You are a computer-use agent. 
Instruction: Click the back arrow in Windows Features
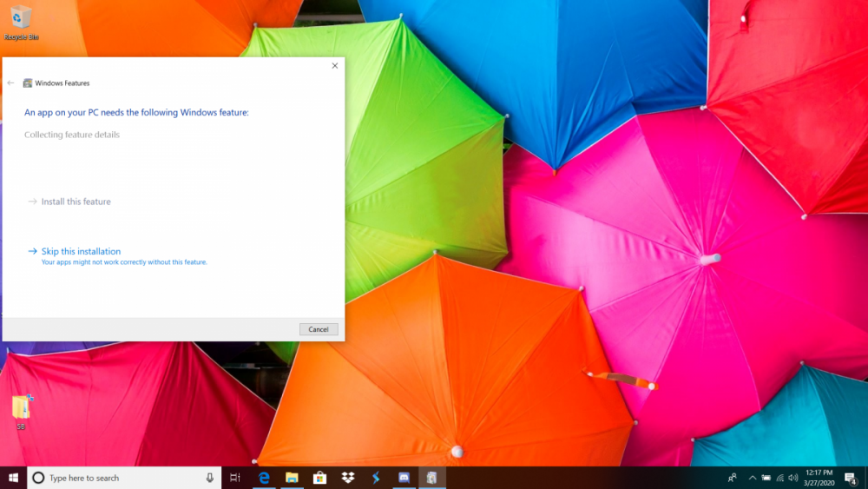(x=11, y=83)
